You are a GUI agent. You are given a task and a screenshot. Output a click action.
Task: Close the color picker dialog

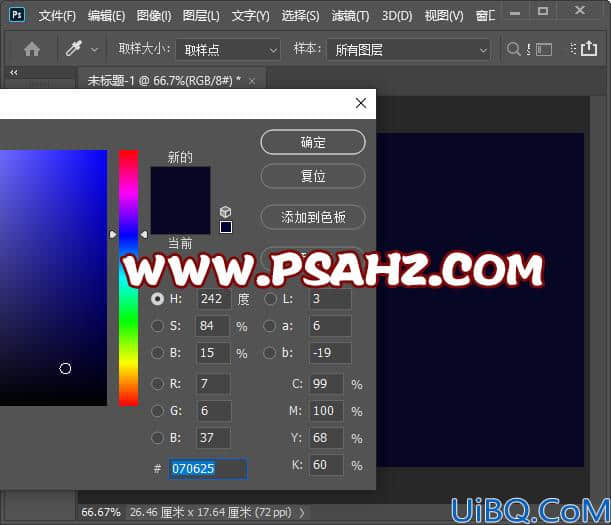(x=361, y=103)
